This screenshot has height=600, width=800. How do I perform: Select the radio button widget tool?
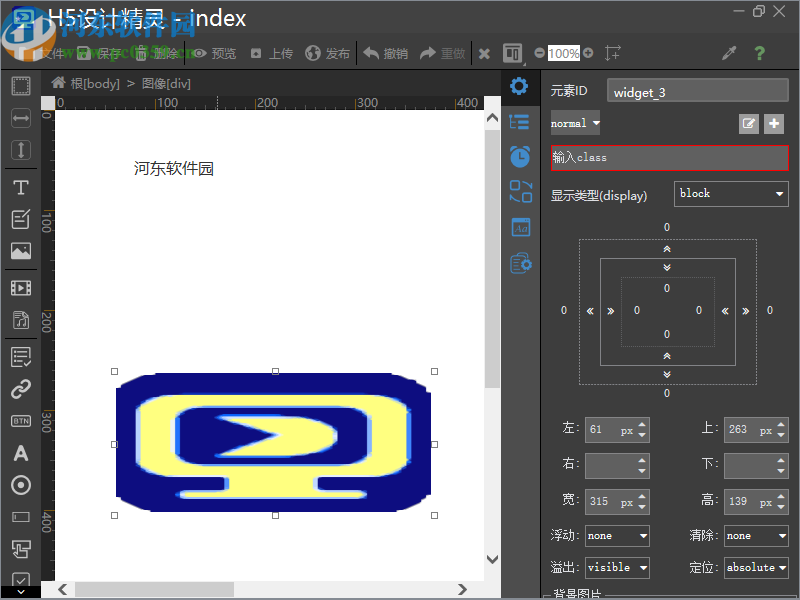[20, 485]
